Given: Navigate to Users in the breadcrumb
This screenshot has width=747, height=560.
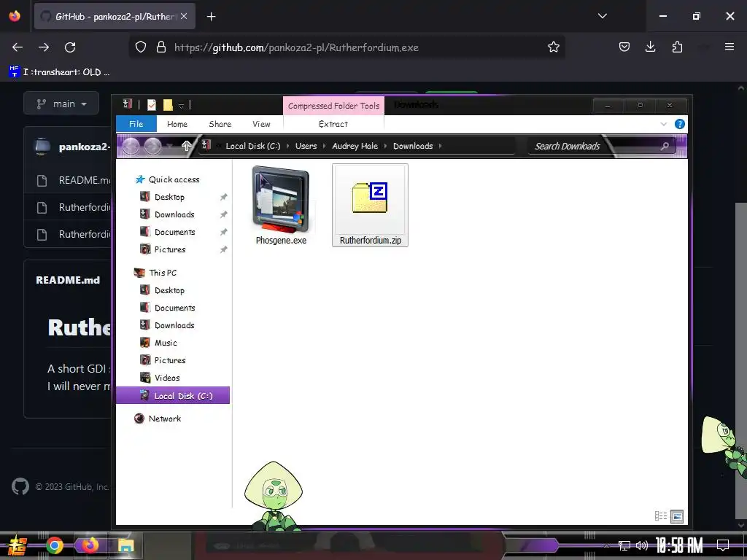Looking at the screenshot, I should (x=306, y=146).
